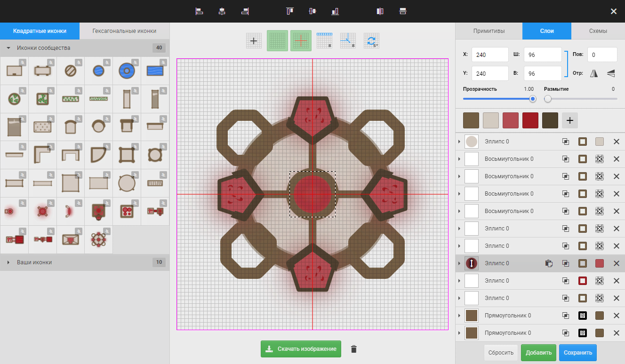625x364 pixels.
Task: Click the Пов rotation input field
Action: tap(602, 55)
